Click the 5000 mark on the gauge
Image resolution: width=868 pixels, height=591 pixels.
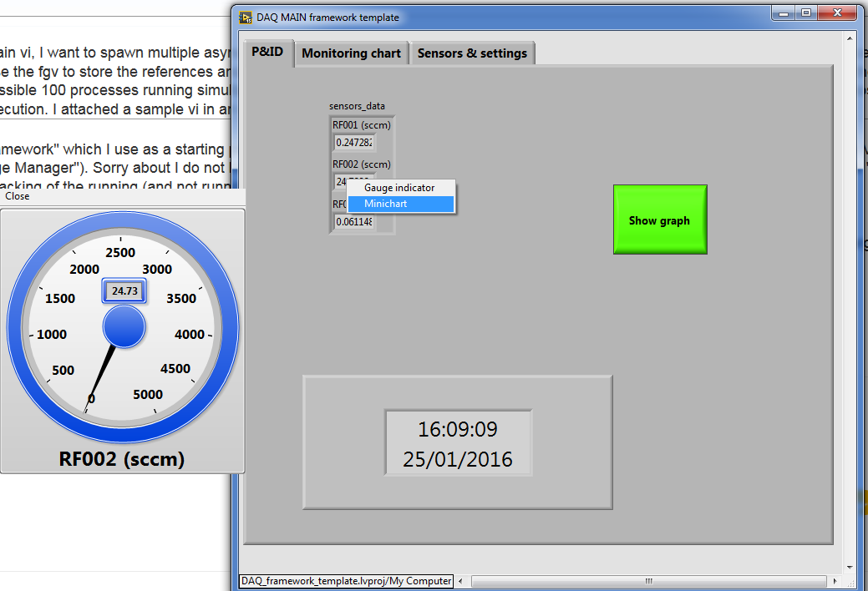tap(148, 395)
